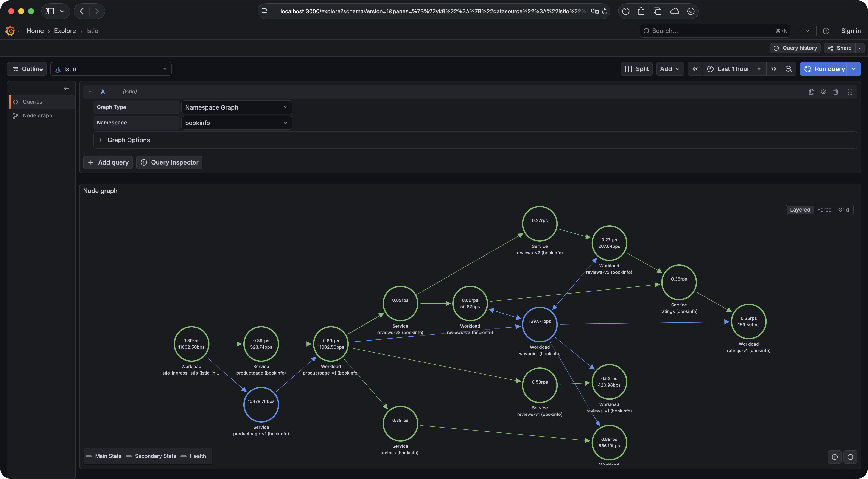Open the Query inspector
868x479 pixels.
click(x=169, y=162)
